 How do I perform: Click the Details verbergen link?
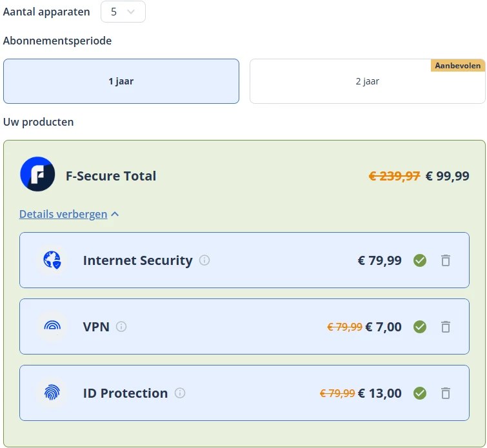63,214
